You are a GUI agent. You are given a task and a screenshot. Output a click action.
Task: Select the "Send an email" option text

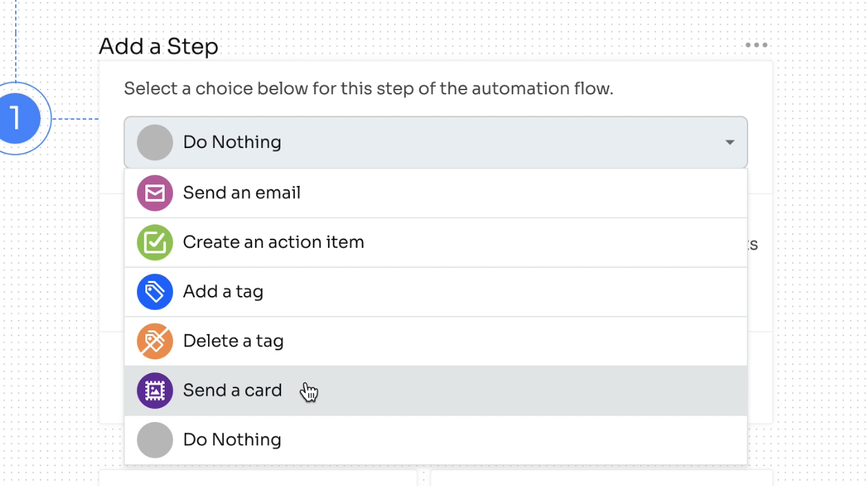[x=242, y=193]
